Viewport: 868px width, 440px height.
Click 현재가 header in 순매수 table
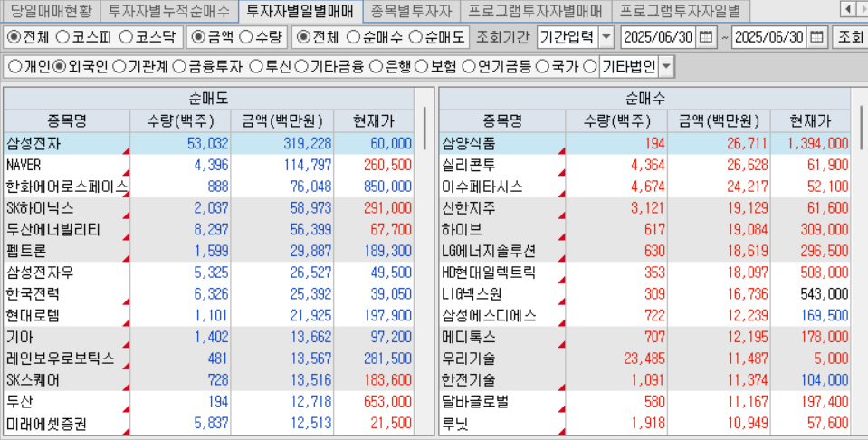pos(810,120)
